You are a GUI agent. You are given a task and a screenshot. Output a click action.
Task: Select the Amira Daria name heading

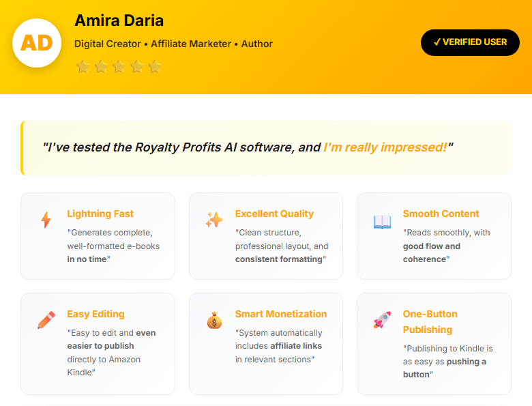(119, 20)
